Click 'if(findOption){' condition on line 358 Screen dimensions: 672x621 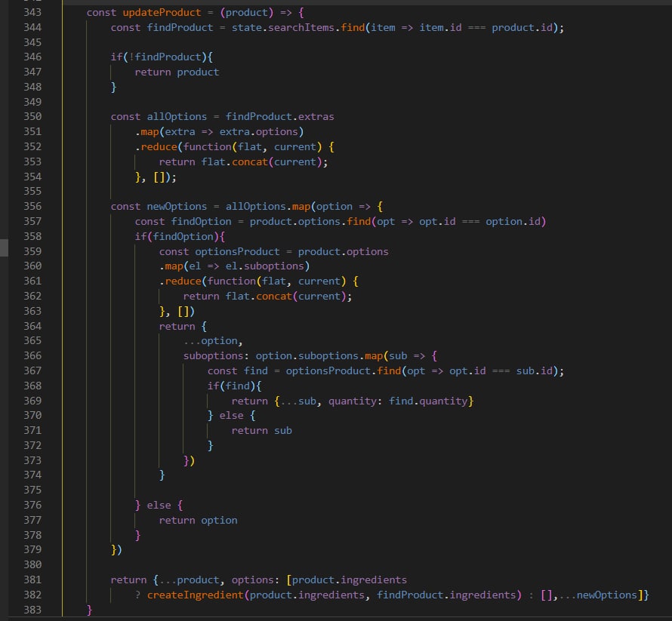click(180, 236)
